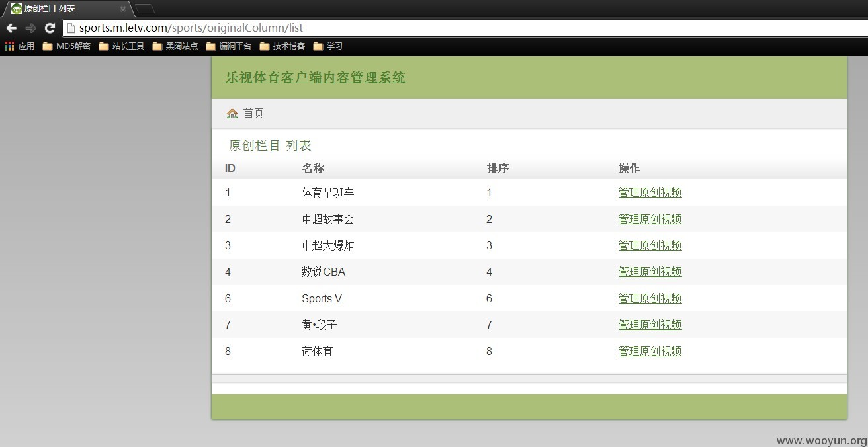Screen dimensions: 868x447
Task: Open the 技术博客 bookmark folder
Action: 282,46
